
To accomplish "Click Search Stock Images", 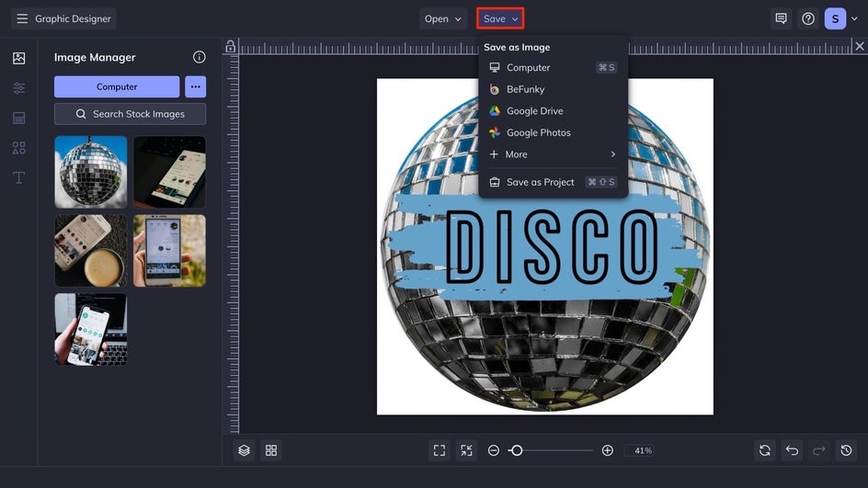I will (x=130, y=114).
